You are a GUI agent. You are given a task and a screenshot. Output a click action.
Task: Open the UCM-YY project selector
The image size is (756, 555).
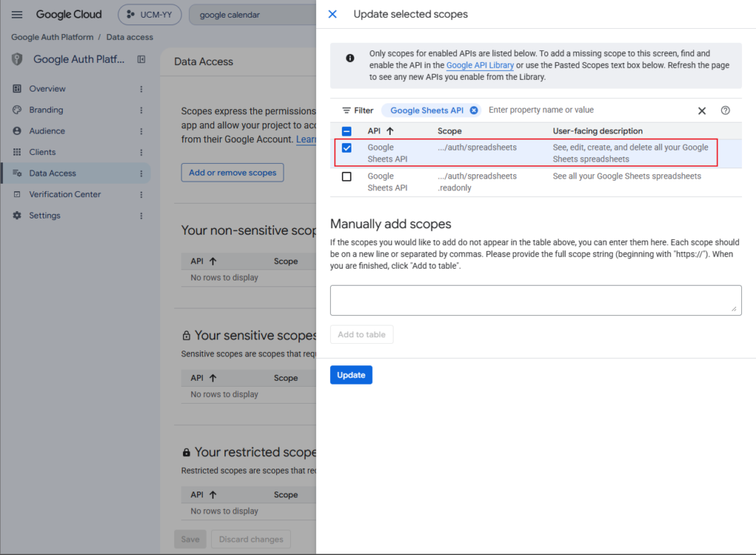tap(149, 15)
